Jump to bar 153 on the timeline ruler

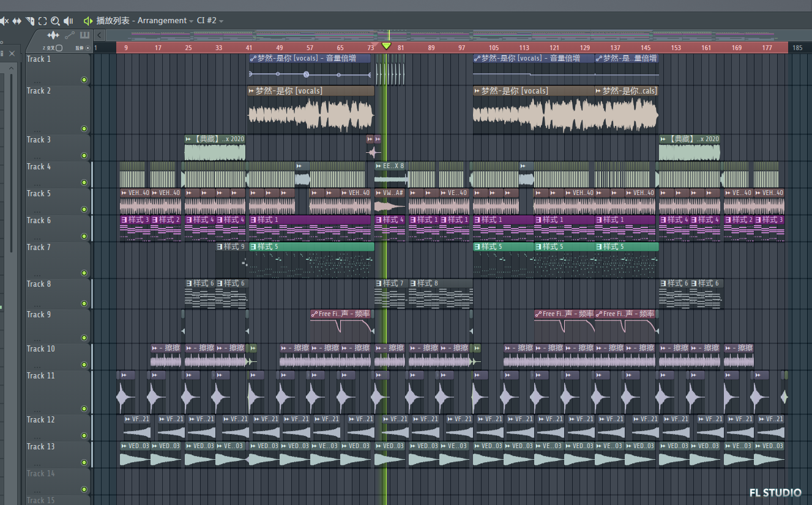pos(676,48)
